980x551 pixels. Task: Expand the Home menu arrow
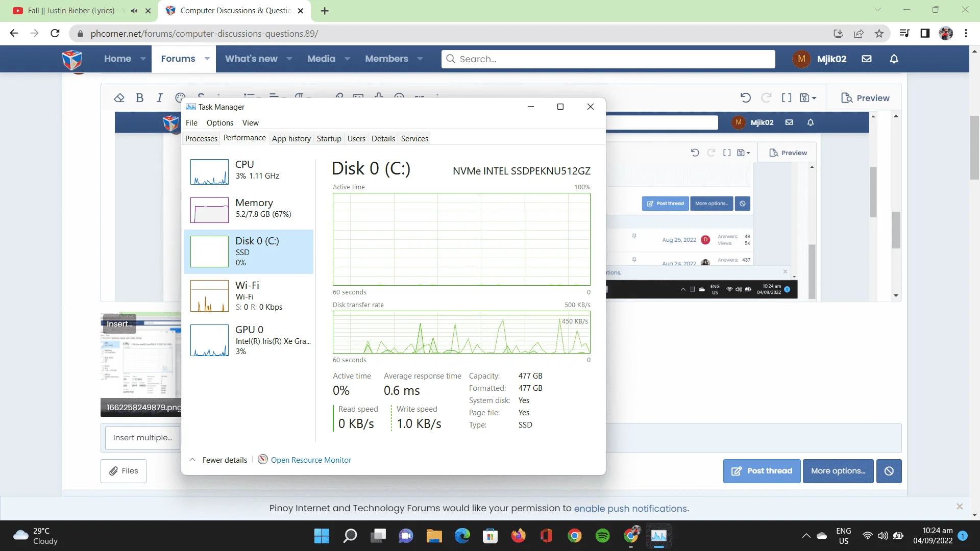tap(143, 59)
